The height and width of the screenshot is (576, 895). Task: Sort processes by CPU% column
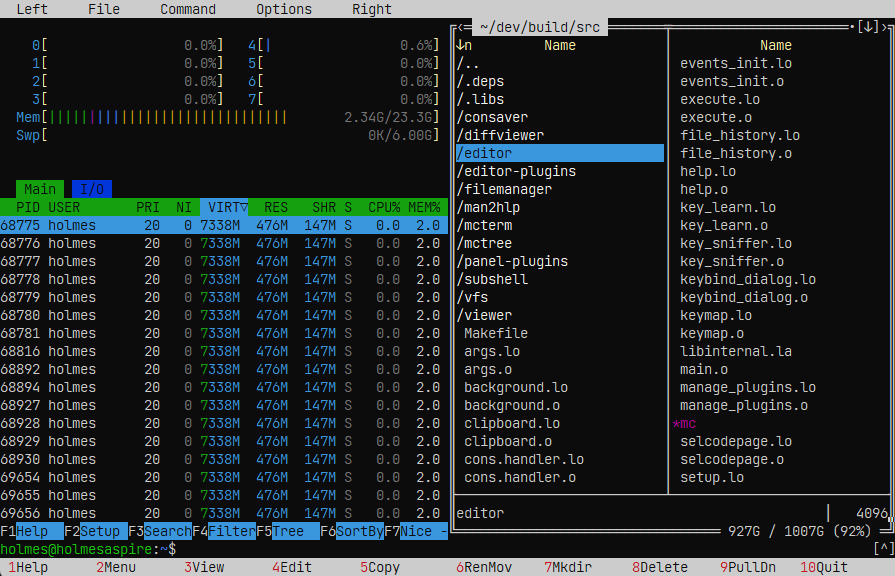[384, 207]
